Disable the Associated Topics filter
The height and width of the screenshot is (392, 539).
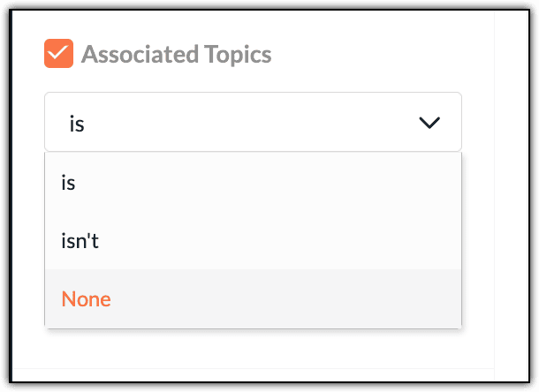(x=58, y=54)
